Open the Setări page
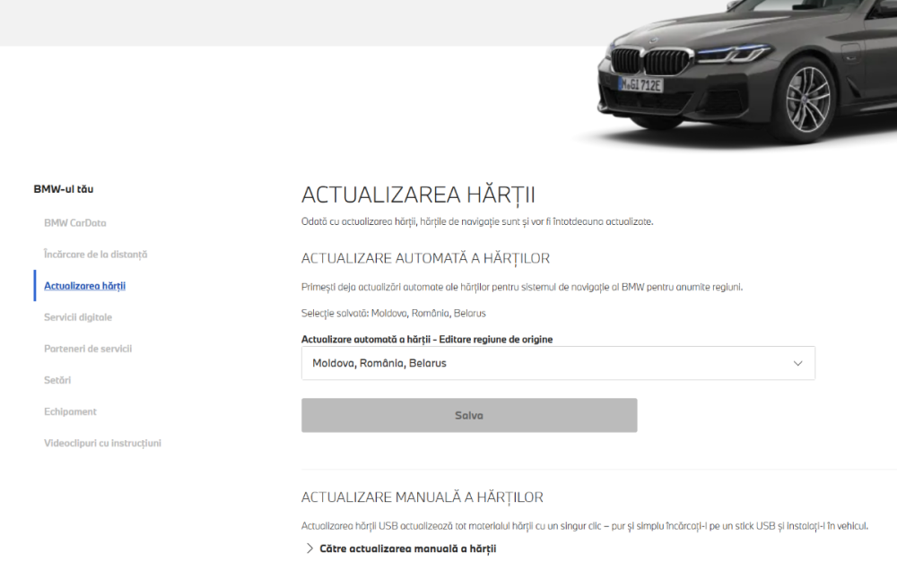897x588 pixels. click(x=57, y=380)
